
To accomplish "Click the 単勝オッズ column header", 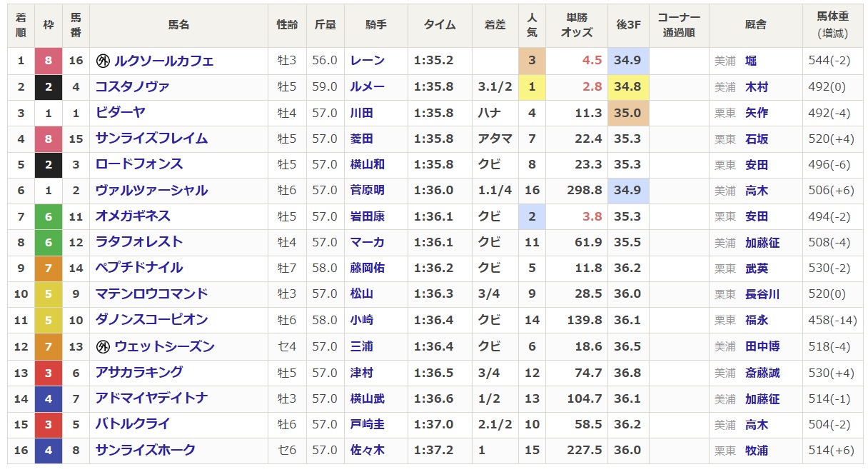I will click(581, 24).
